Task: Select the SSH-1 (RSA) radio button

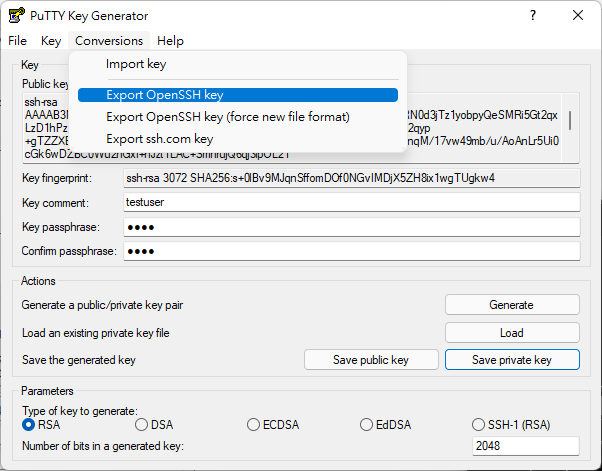Action: click(x=479, y=425)
